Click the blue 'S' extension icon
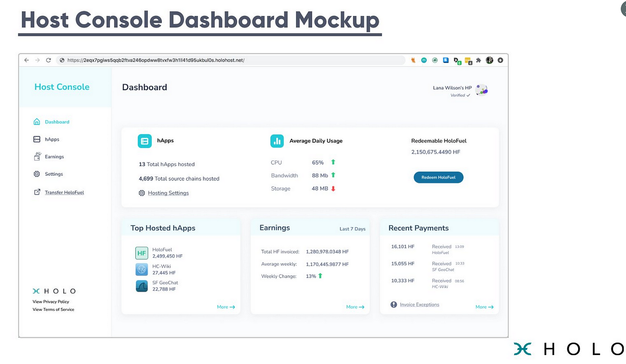Viewport: 626px width, 364px height. (x=446, y=60)
